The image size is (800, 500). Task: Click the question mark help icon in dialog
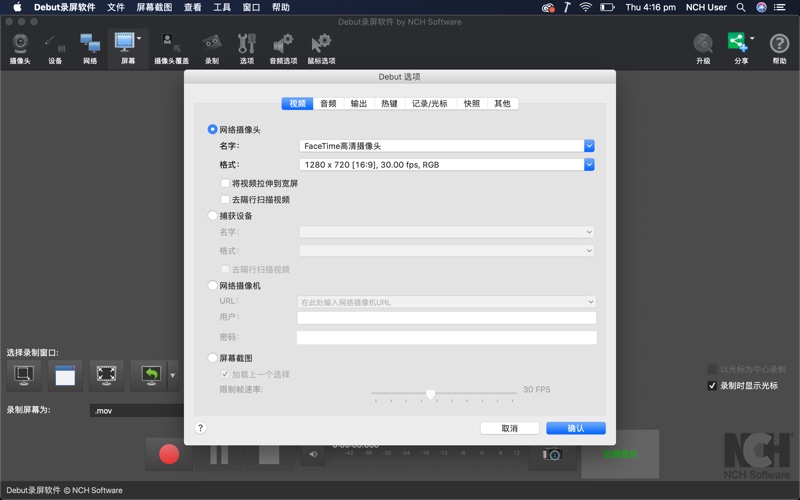(200, 428)
